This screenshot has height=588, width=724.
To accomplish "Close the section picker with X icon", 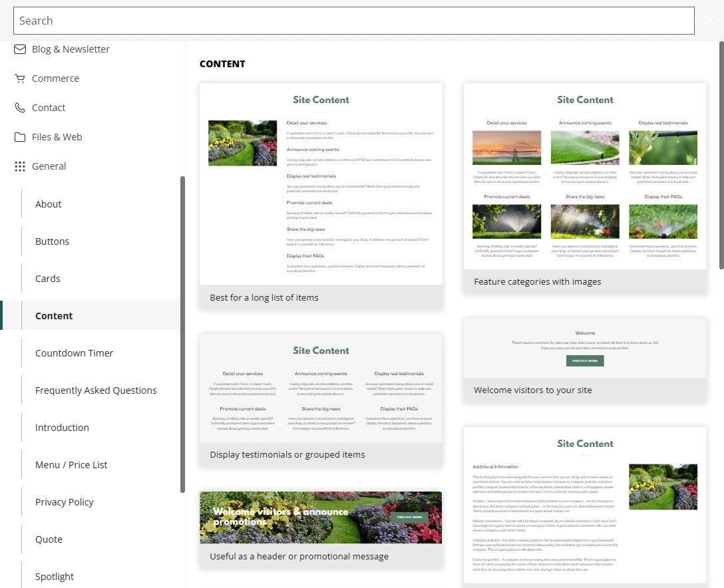I will click(709, 21).
